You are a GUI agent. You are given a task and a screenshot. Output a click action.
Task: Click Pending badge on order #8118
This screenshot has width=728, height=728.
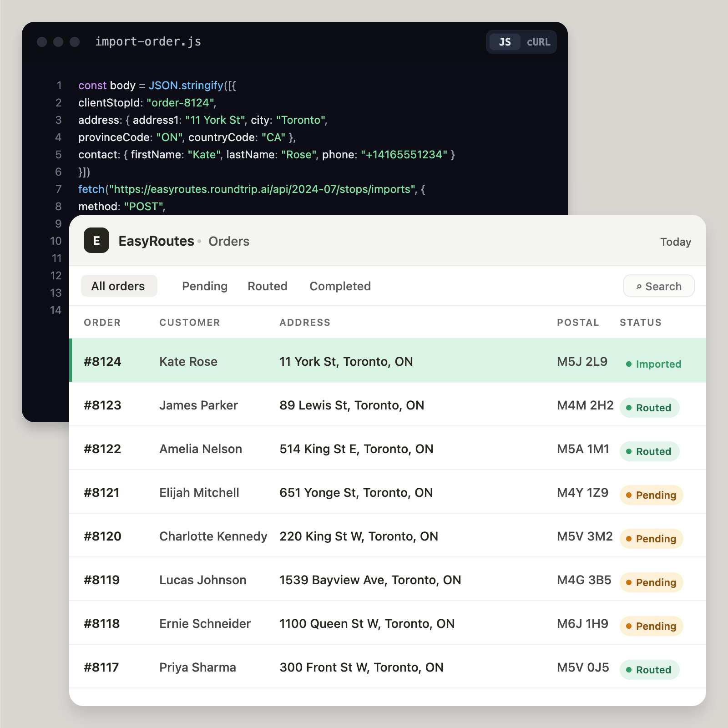tap(651, 626)
